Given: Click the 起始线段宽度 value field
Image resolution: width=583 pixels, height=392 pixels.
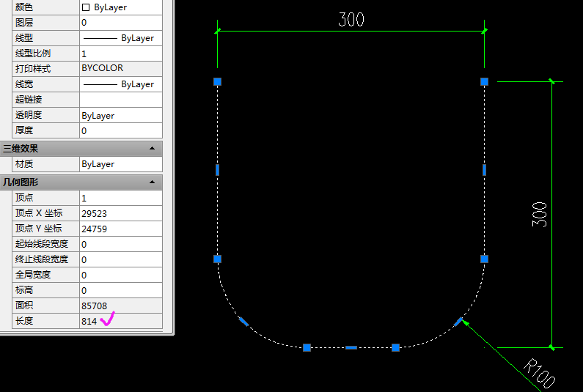Looking at the screenshot, I should coord(121,244).
